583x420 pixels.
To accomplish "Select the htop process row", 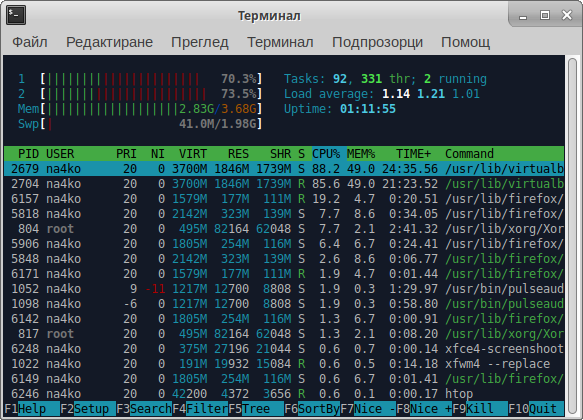I will click(284, 394).
